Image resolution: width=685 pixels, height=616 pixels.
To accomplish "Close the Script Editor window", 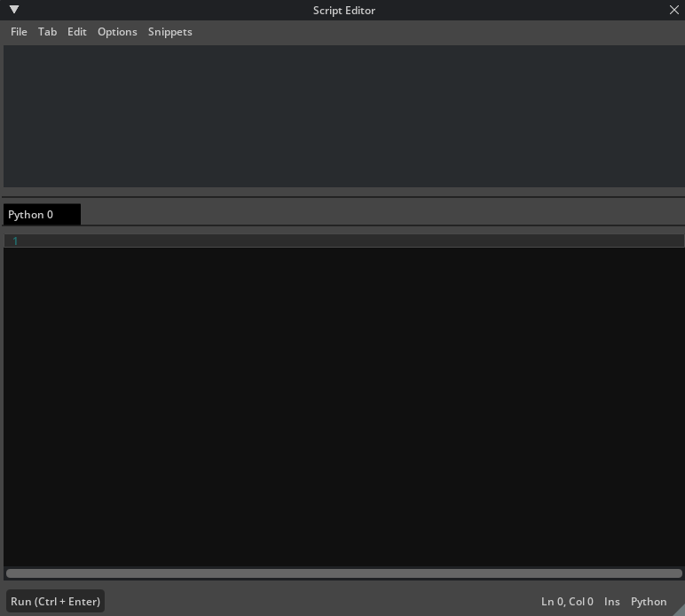I will coord(673,10).
